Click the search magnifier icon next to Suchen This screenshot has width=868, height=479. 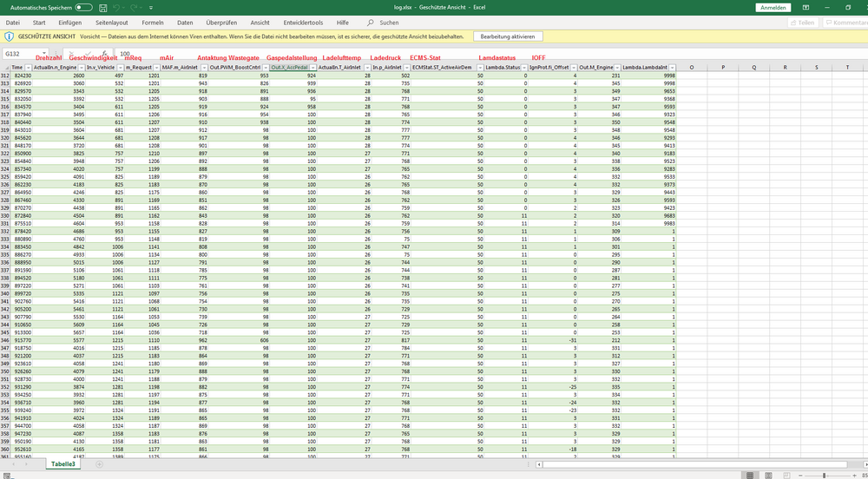[371, 23]
